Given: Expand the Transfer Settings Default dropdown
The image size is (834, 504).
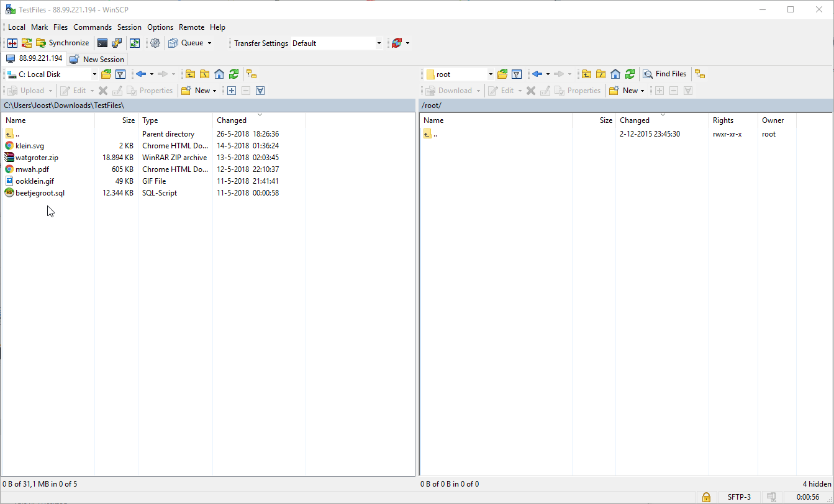Looking at the screenshot, I should click(x=379, y=43).
